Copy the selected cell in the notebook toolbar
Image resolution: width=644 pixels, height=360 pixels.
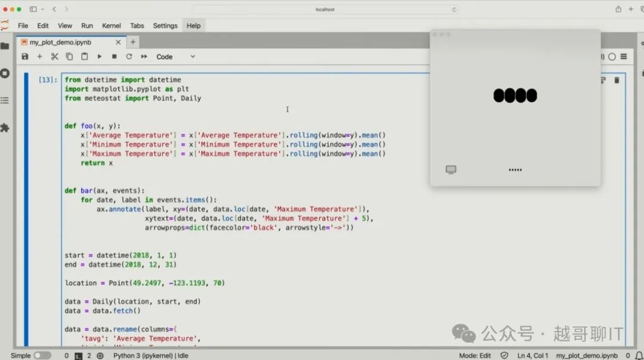tap(69, 57)
